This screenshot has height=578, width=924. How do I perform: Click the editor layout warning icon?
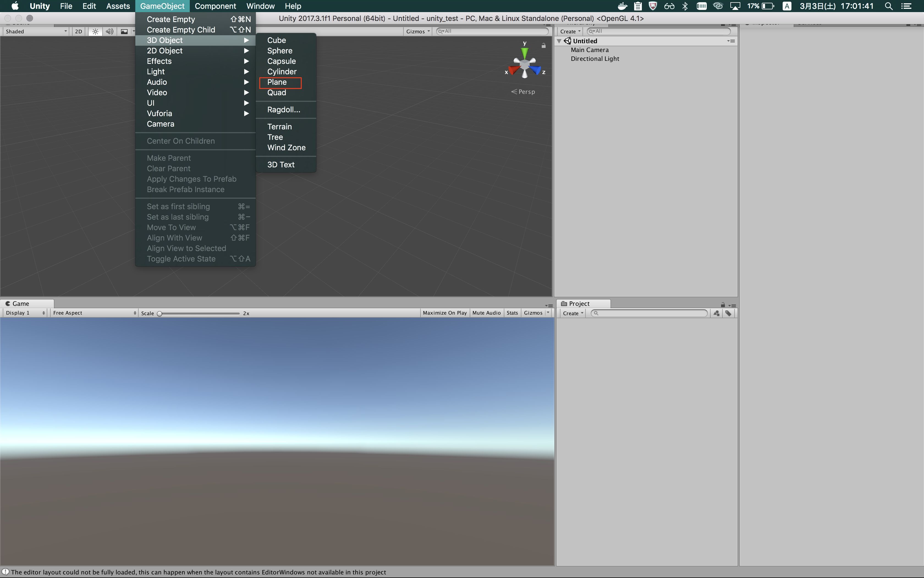[5, 572]
